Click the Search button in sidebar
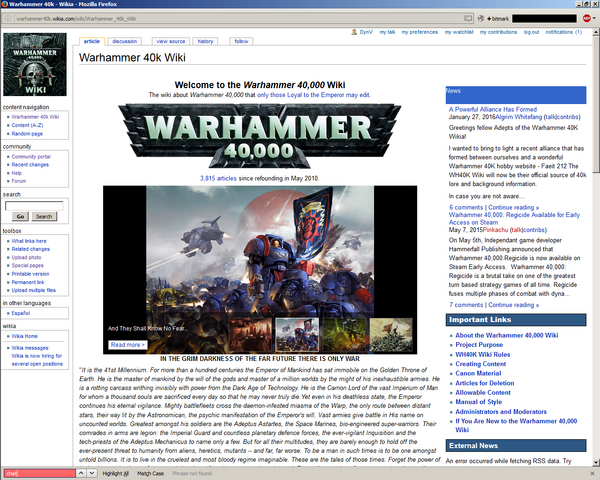The width and height of the screenshot is (600, 480). coord(44,216)
